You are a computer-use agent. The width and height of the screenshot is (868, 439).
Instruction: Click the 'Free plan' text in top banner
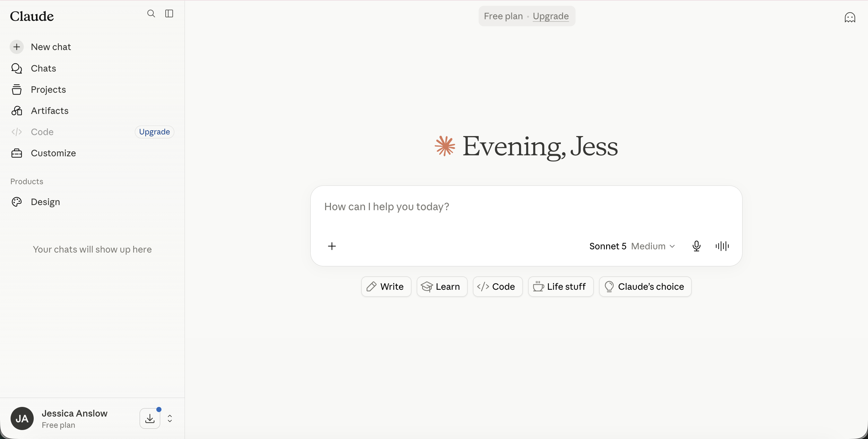[503, 16]
